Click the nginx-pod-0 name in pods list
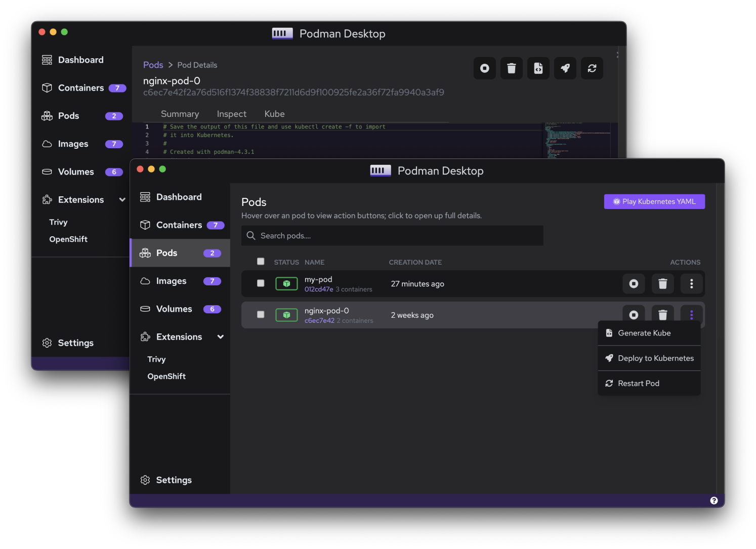Viewport: 756px width, 549px height. pos(326,311)
